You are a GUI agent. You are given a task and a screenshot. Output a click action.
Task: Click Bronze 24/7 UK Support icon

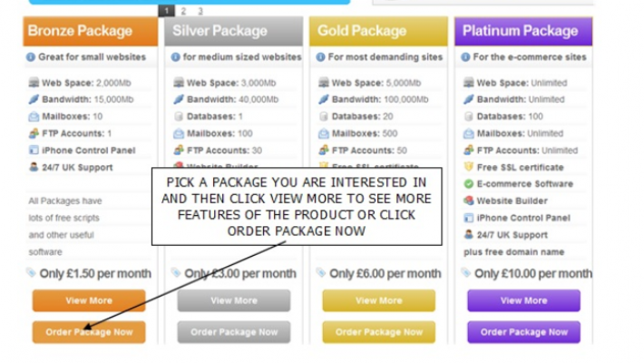click(x=34, y=167)
